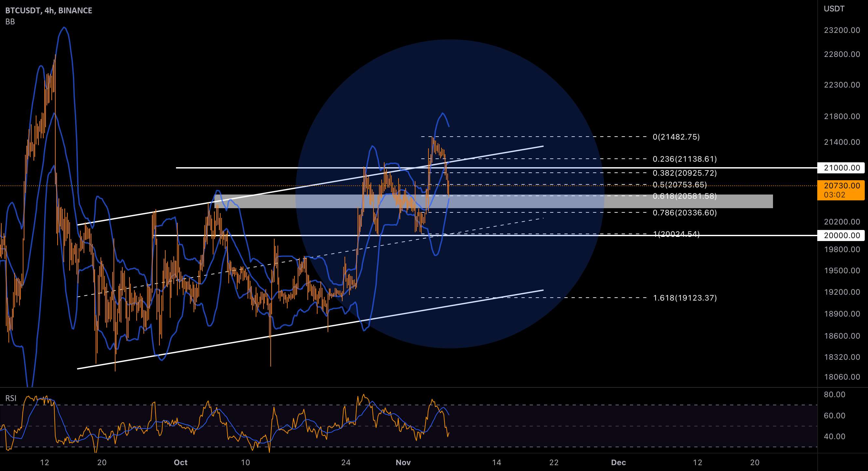The image size is (868, 471).
Task: Select the RSI indicator label
Action: coord(11,398)
